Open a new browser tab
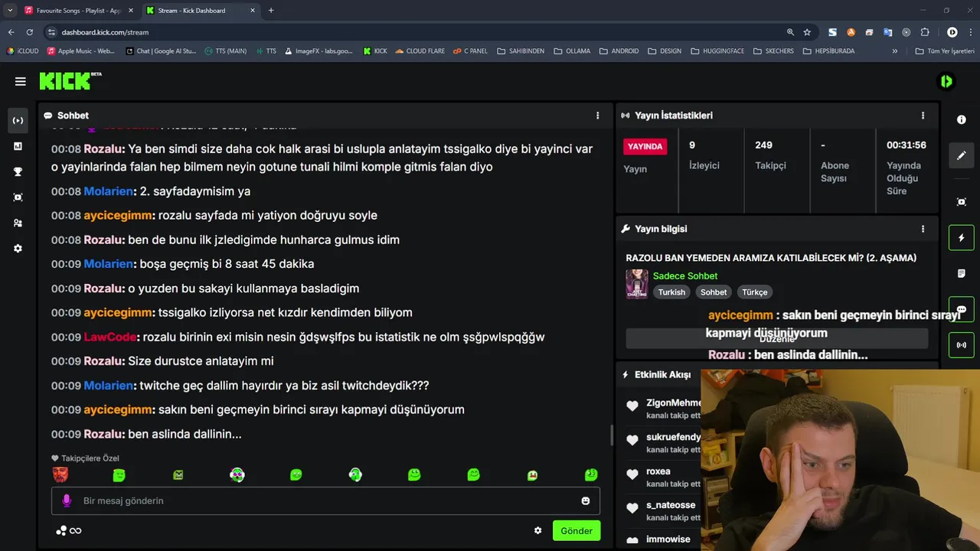 (271, 11)
